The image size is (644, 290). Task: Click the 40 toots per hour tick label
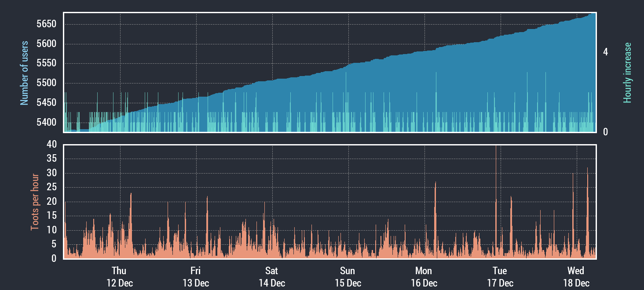coord(51,145)
